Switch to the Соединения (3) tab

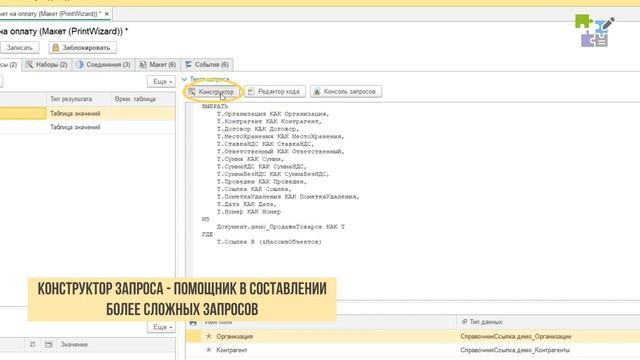(103, 64)
